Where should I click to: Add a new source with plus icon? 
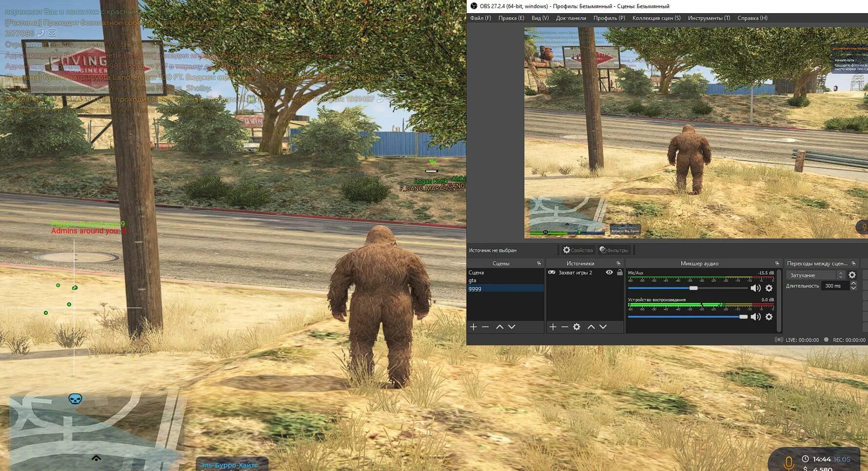pos(552,327)
